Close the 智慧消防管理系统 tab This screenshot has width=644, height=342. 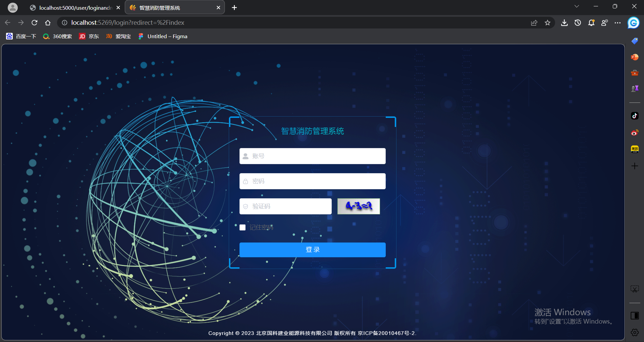pyautogui.click(x=218, y=8)
